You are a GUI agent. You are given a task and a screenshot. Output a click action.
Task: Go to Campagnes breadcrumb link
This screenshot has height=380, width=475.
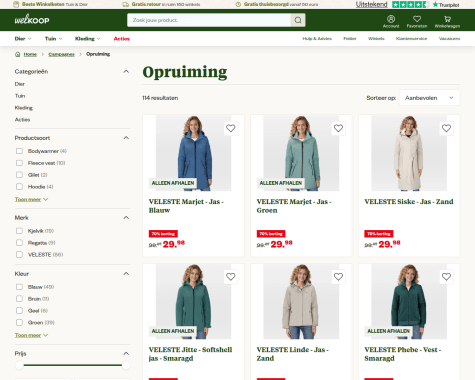pyautogui.click(x=61, y=54)
